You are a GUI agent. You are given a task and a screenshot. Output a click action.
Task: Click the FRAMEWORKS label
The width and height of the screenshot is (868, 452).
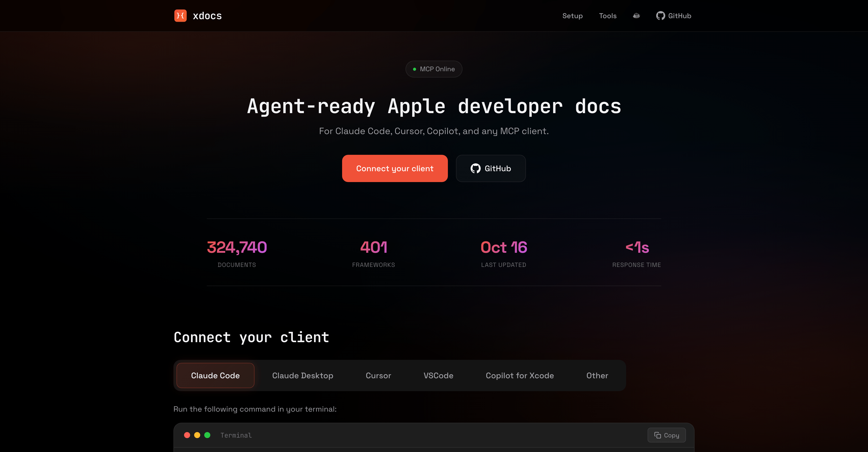click(x=374, y=265)
